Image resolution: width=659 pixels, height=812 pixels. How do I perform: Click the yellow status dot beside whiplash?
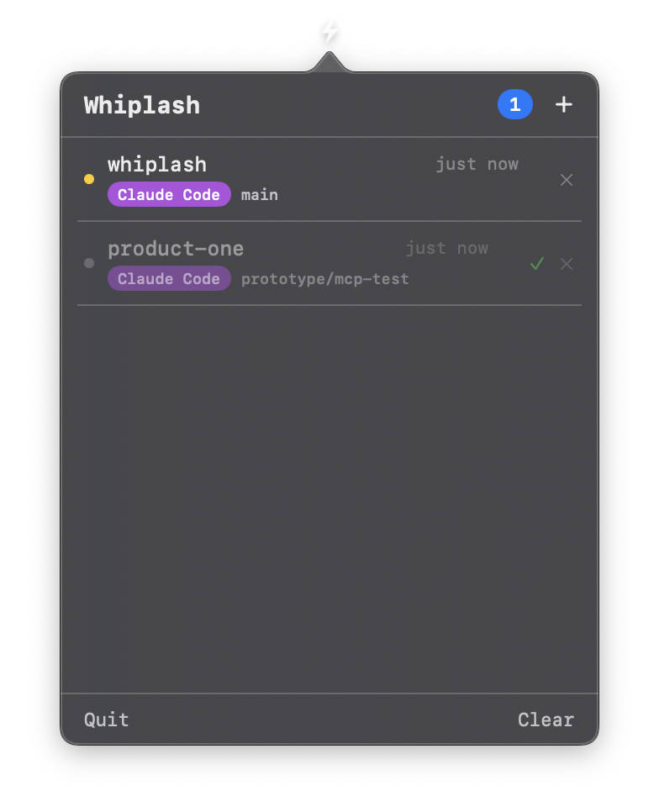[x=88, y=179]
